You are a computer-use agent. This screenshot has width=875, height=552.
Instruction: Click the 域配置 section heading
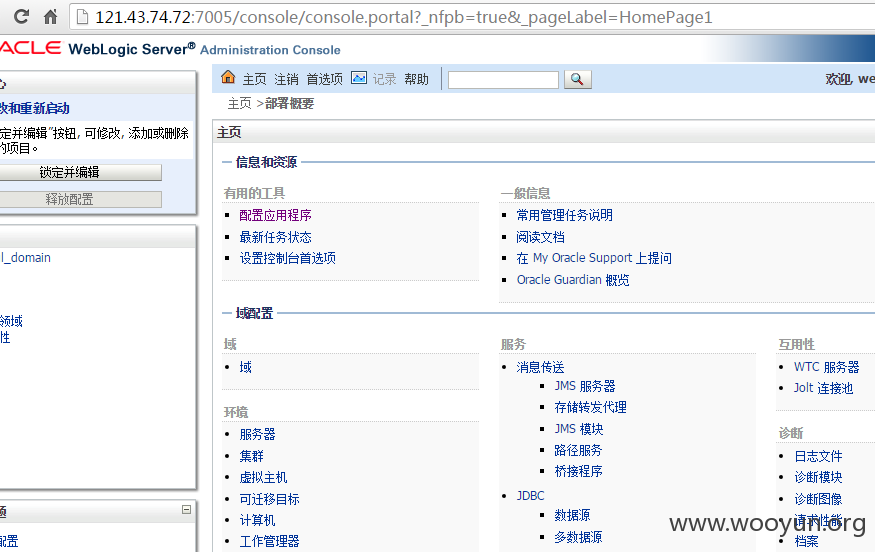click(254, 313)
